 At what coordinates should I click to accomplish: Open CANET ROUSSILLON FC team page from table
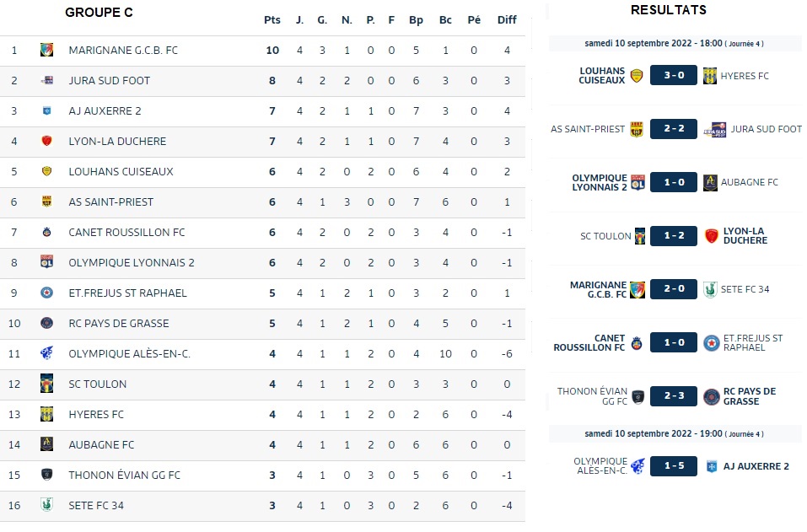126,233
